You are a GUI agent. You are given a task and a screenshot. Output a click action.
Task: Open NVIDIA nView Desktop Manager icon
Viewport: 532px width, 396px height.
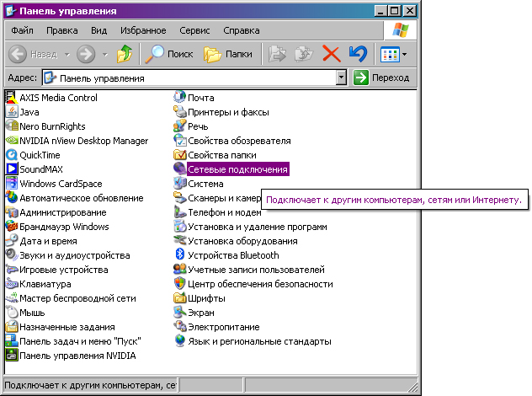(x=12, y=140)
